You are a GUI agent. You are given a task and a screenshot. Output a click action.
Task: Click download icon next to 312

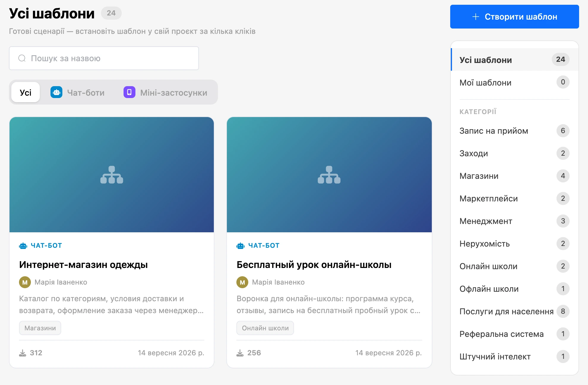tap(23, 353)
